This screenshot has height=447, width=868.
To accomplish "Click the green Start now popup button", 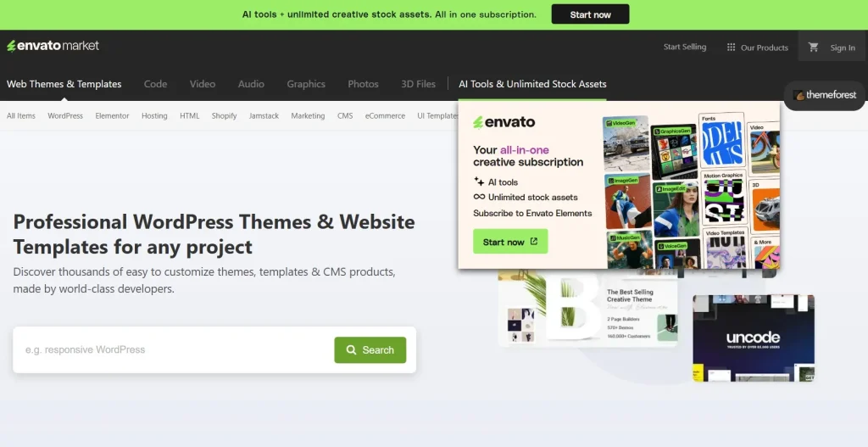I will click(510, 242).
